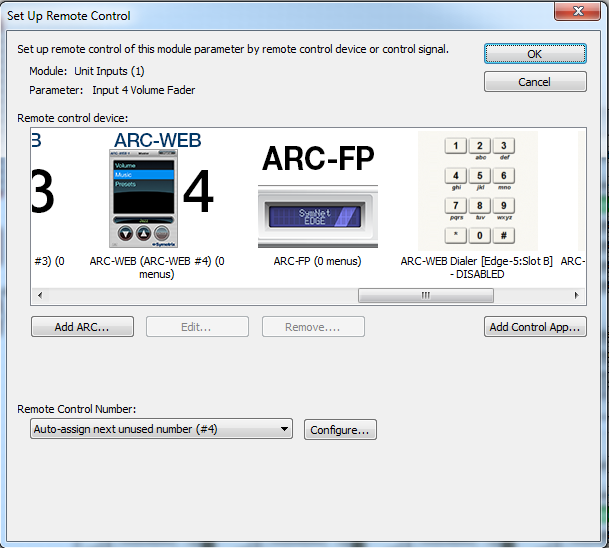Close the Set Up Remote Control dialog
This screenshot has height=548, width=609.
[x=578, y=10]
